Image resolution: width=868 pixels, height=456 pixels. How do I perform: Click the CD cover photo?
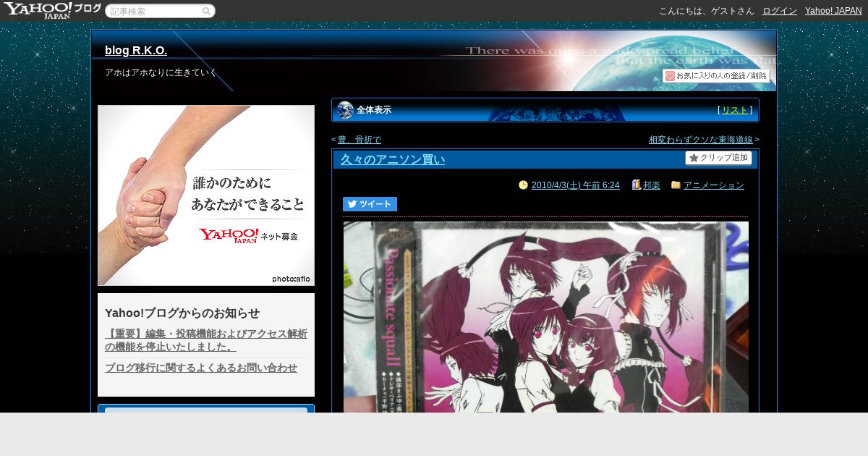pos(546,317)
